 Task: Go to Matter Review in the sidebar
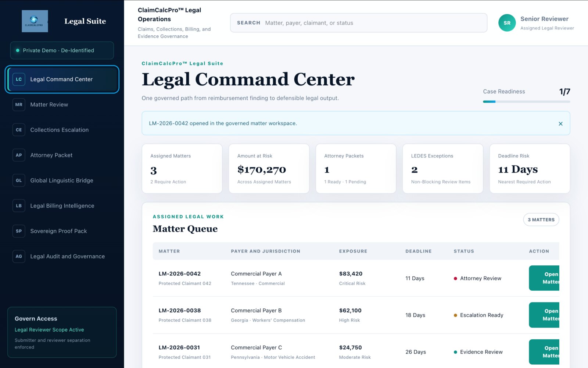tap(62, 105)
